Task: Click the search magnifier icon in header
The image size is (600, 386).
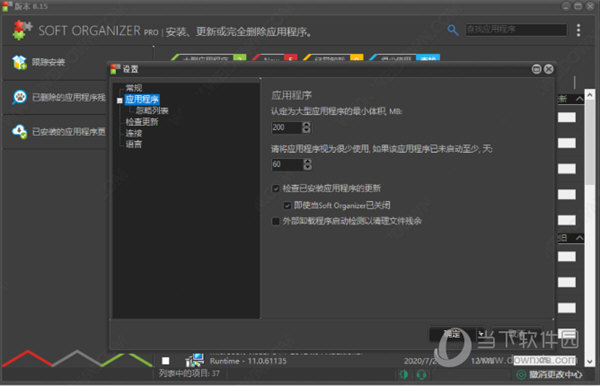Action: click(x=453, y=30)
